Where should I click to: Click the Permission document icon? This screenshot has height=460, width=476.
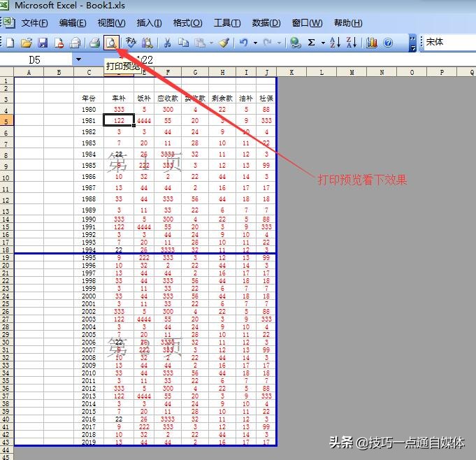pyautogui.click(x=59, y=43)
